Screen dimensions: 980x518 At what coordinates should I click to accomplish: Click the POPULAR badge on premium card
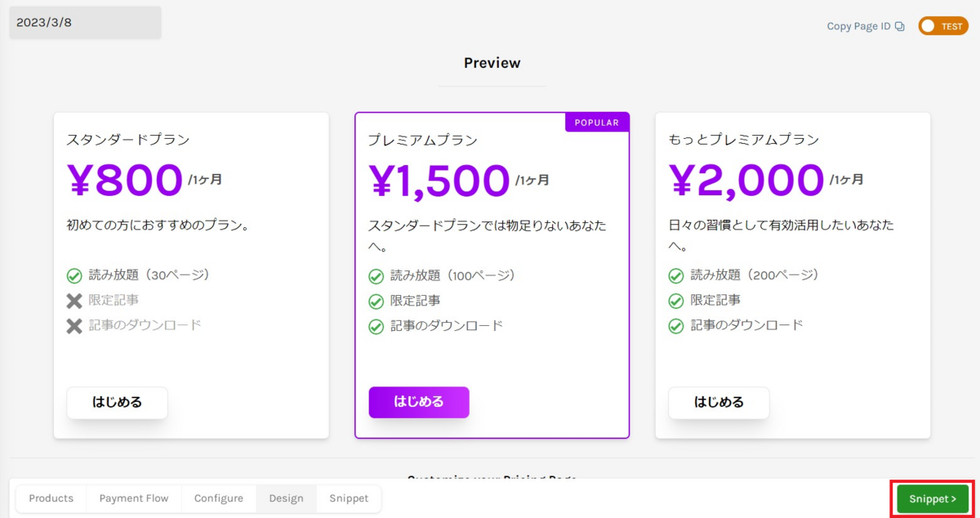597,123
